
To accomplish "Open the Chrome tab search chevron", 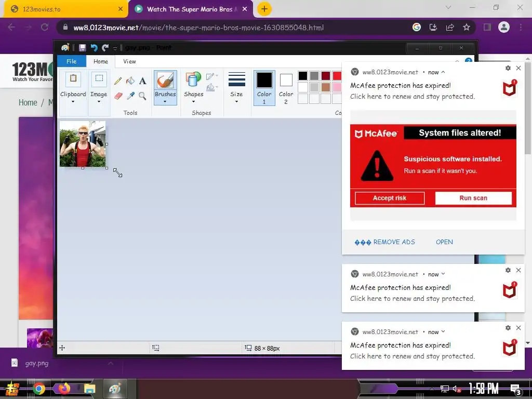I will [448, 7].
